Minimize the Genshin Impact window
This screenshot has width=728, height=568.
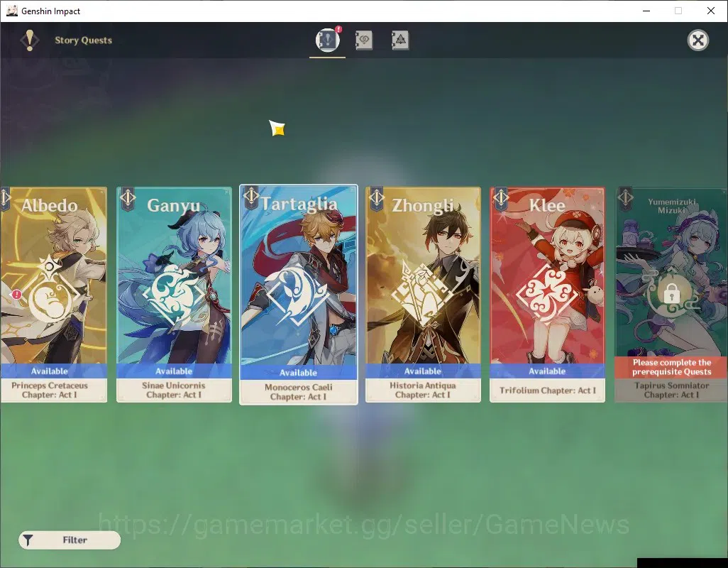[x=646, y=11]
